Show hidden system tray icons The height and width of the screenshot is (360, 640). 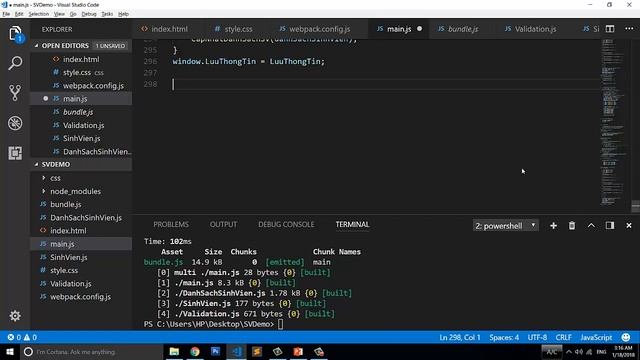coord(569,352)
